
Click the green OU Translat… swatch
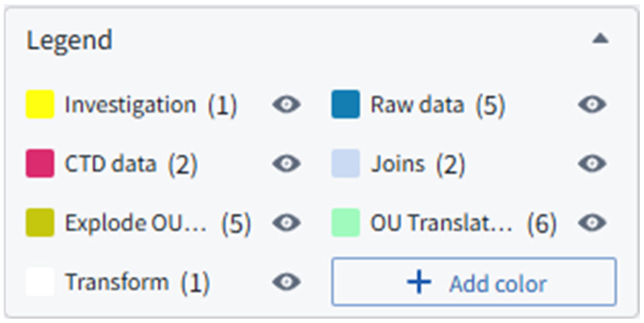tap(346, 223)
